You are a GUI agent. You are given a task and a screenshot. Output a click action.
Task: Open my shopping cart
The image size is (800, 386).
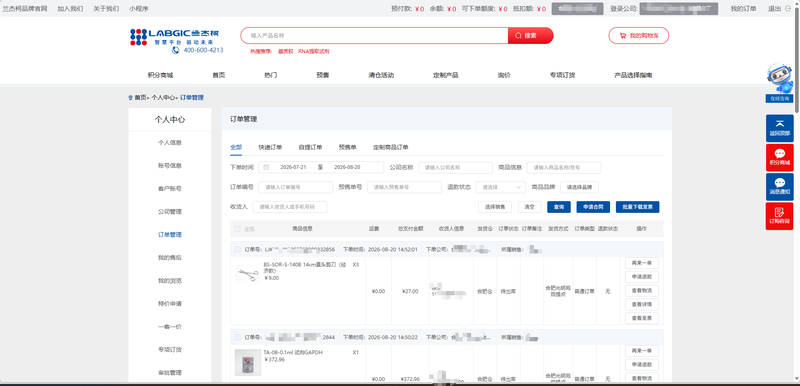click(x=638, y=36)
